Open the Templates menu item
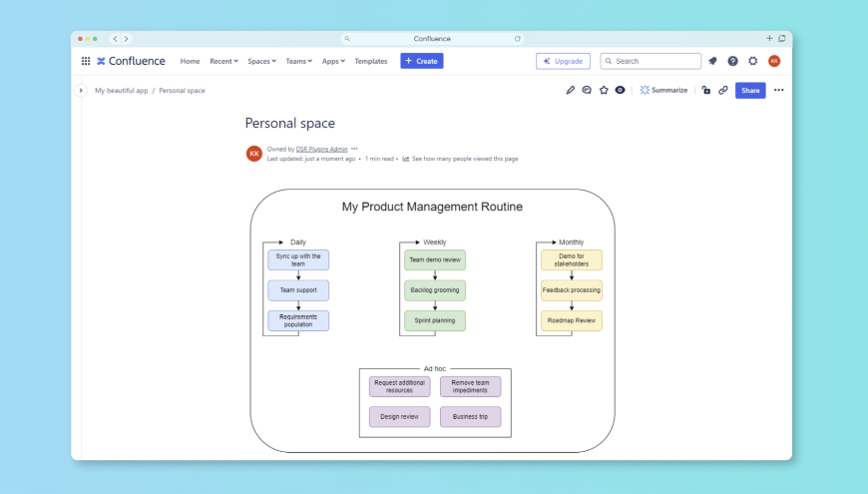Viewport: 868px width, 494px height. (371, 61)
